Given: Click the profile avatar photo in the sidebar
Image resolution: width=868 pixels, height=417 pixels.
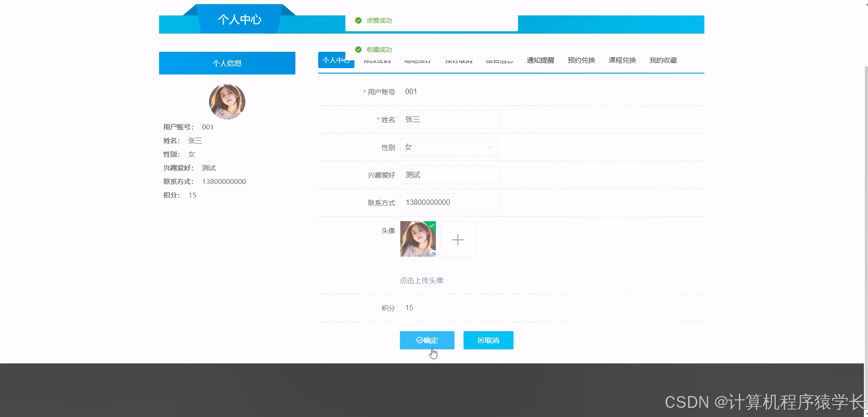Looking at the screenshot, I should click(227, 101).
